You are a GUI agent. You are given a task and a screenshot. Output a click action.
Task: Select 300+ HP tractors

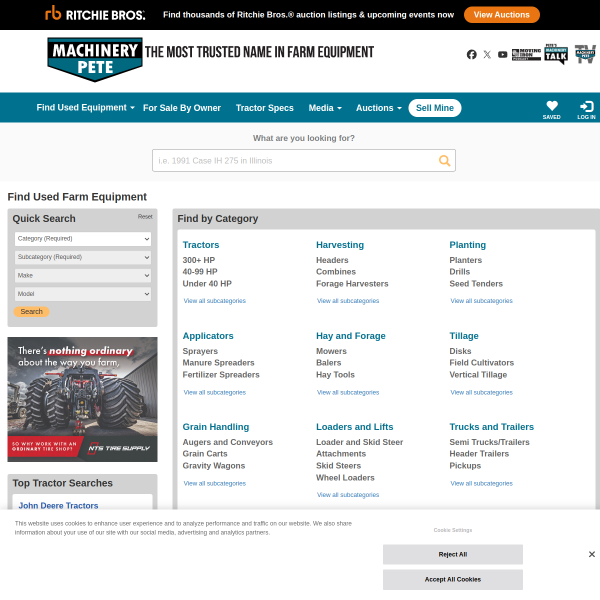199,260
